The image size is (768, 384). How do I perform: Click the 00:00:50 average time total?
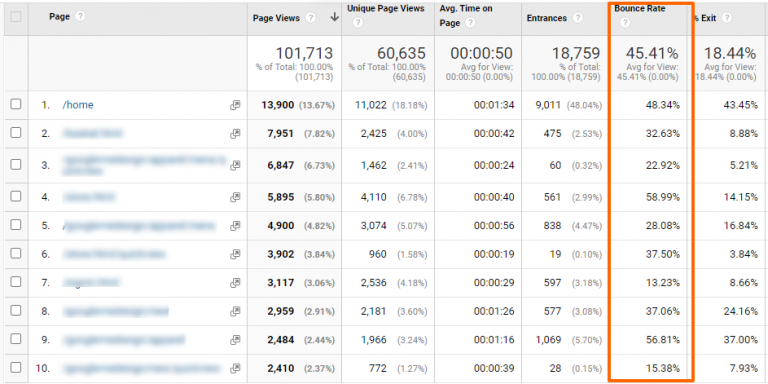(x=481, y=53)
